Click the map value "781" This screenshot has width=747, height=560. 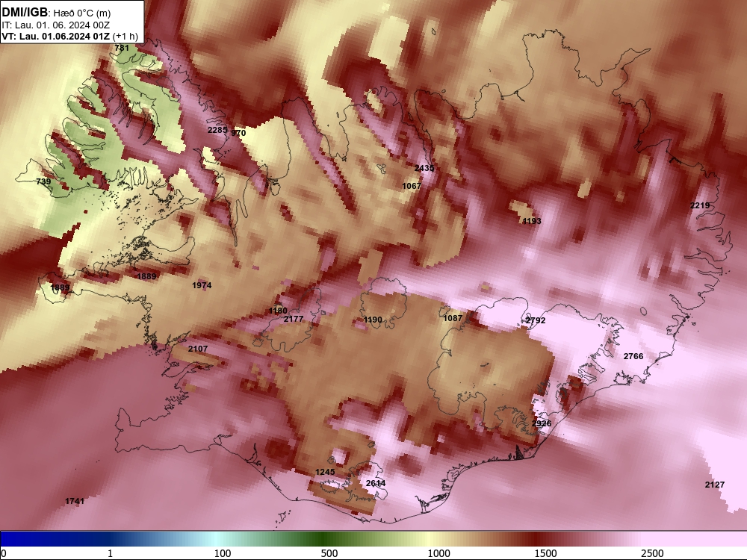coord(122,48)
